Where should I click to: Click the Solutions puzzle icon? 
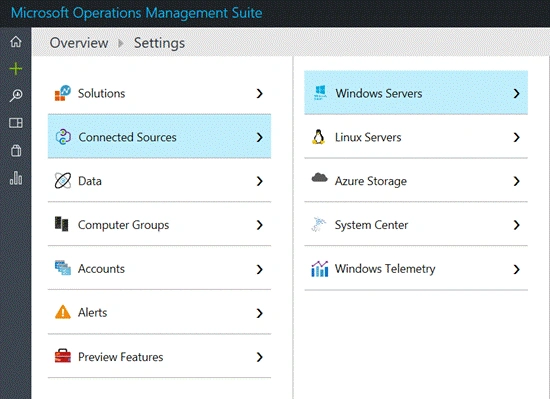[x=63, y=93]
